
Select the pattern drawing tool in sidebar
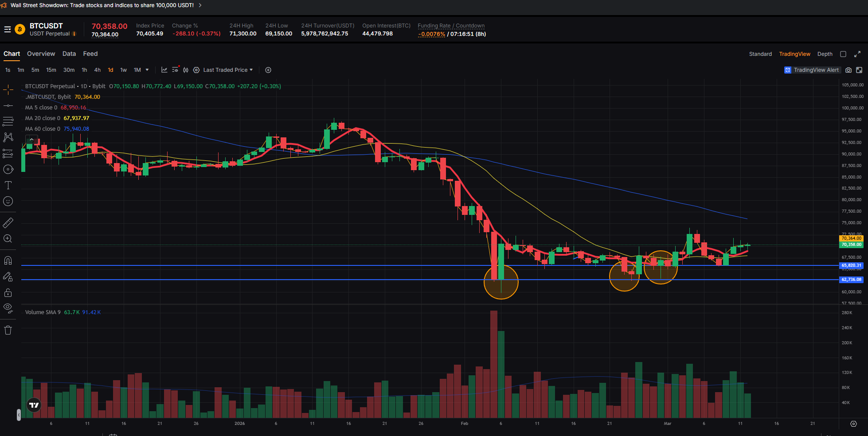tap(8, 137)
